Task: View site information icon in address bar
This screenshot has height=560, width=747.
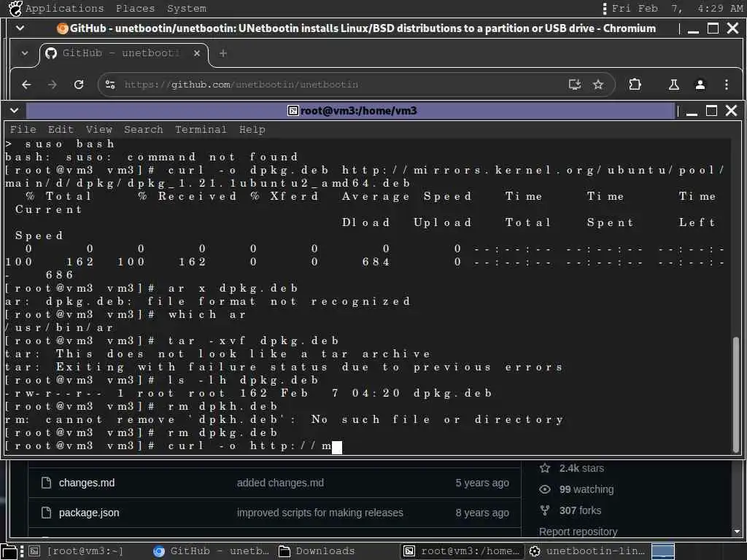Action: (110, 85)
